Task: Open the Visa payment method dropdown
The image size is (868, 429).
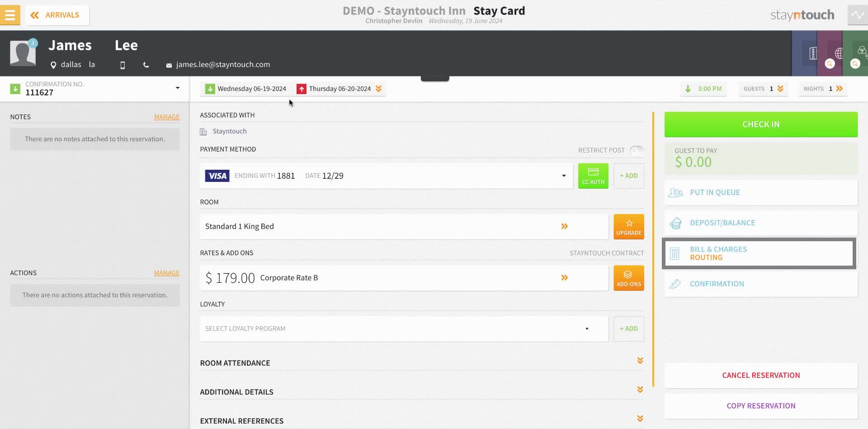Action: [387, 176]
